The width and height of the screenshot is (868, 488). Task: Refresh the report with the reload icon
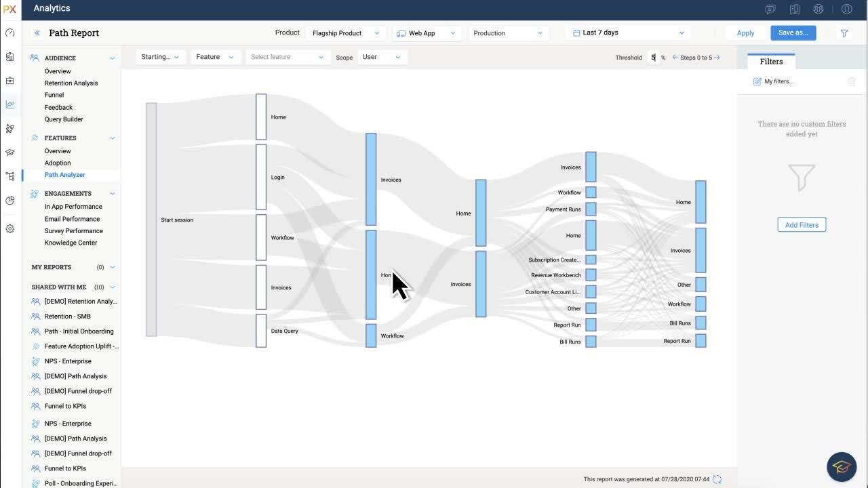click(x=717, y=479)
